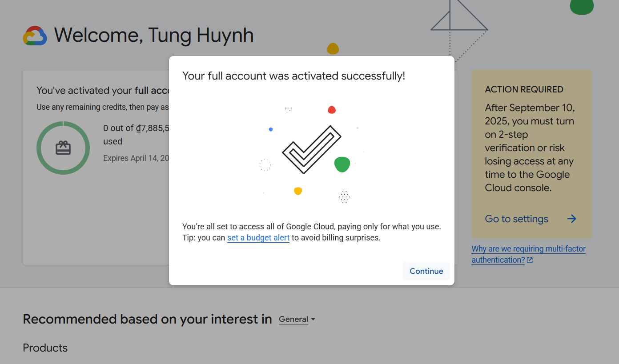Click the large checkmark illustration in the dialog
The image size is (619, 364).
[311, 150]
